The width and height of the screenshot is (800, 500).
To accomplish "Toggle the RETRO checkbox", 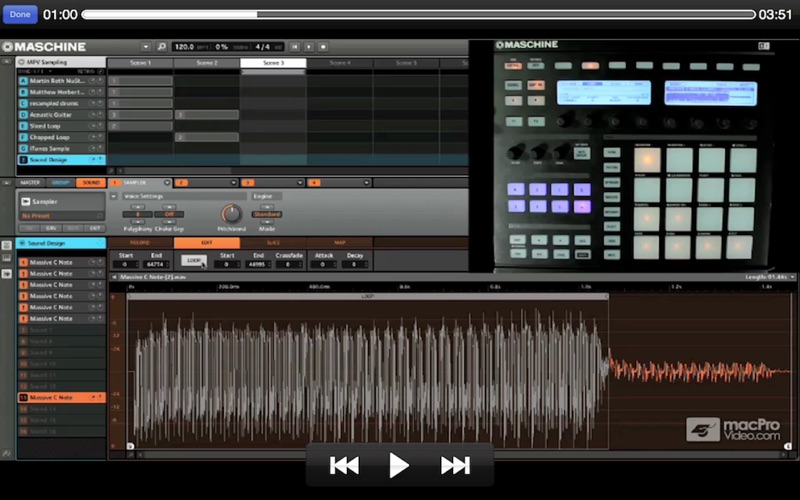I will click(101, 72).
